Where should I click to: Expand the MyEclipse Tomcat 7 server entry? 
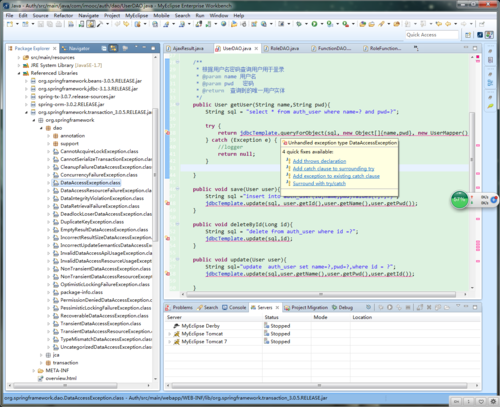point(169,342)
